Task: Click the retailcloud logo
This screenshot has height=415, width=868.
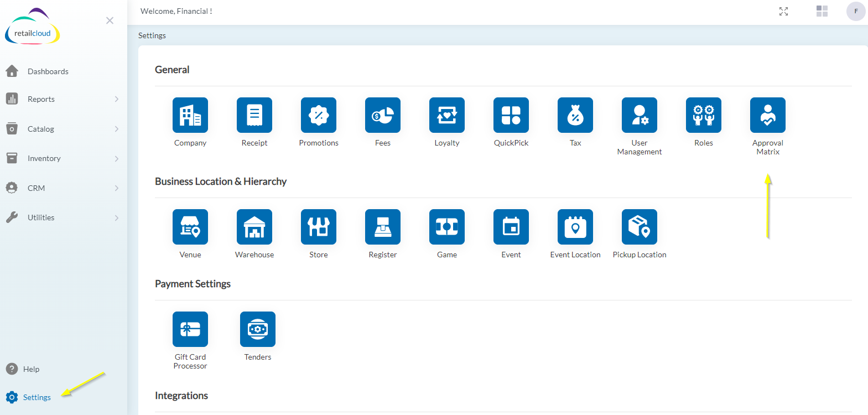Action: [x=32, y=27]
